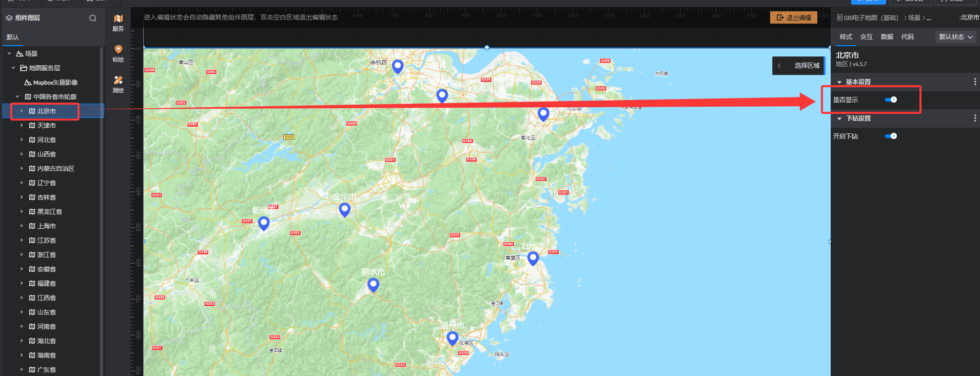Click the folder icon of 地图服务层

24,68
